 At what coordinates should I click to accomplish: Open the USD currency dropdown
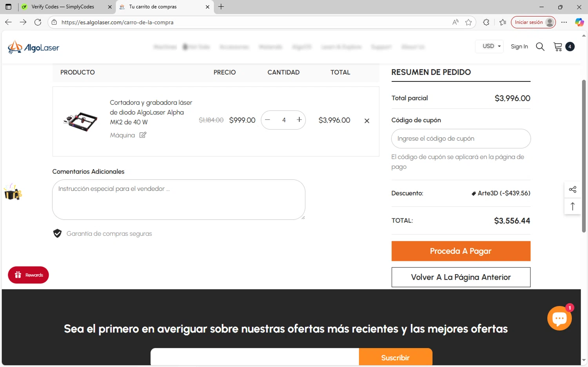point(489,46)
